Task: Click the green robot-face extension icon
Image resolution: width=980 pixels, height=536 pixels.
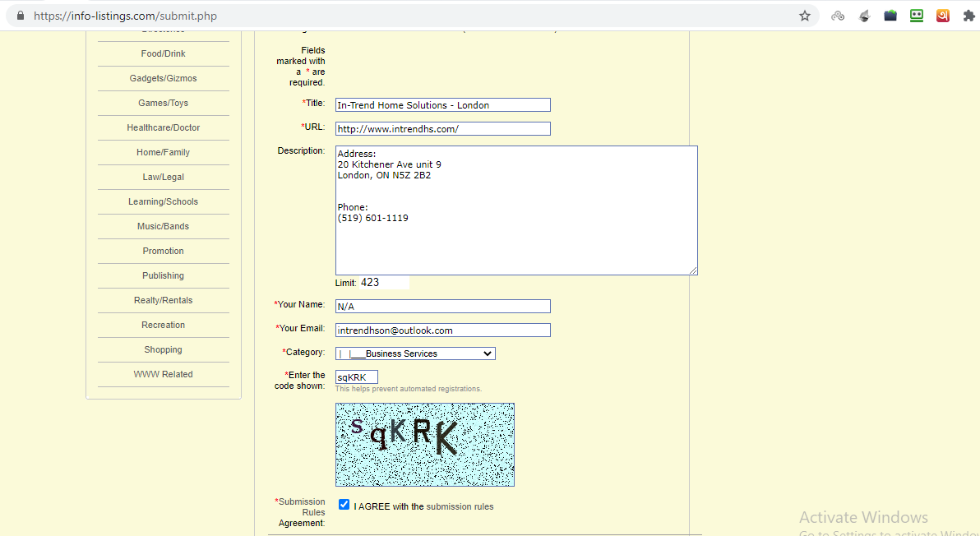Action: point(916,16)
